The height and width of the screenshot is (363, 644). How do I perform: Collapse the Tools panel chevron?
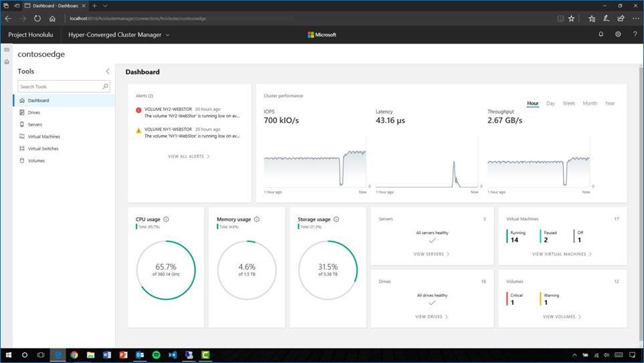click(108, 72)
